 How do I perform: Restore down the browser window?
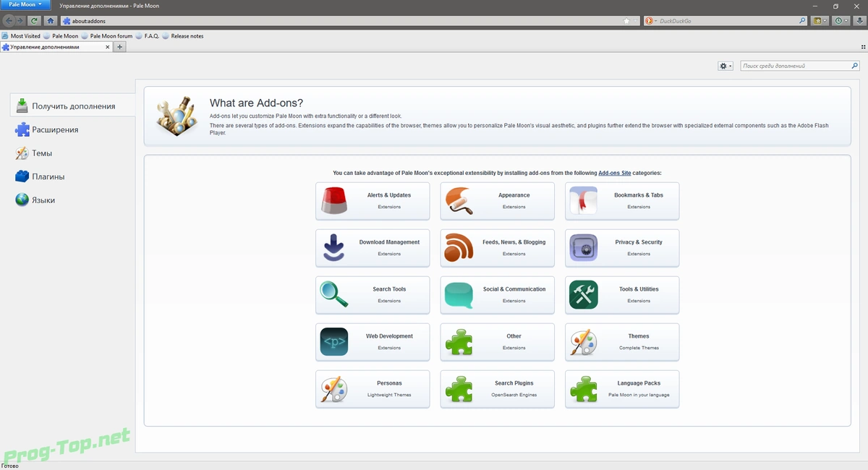tap(836, 5)
